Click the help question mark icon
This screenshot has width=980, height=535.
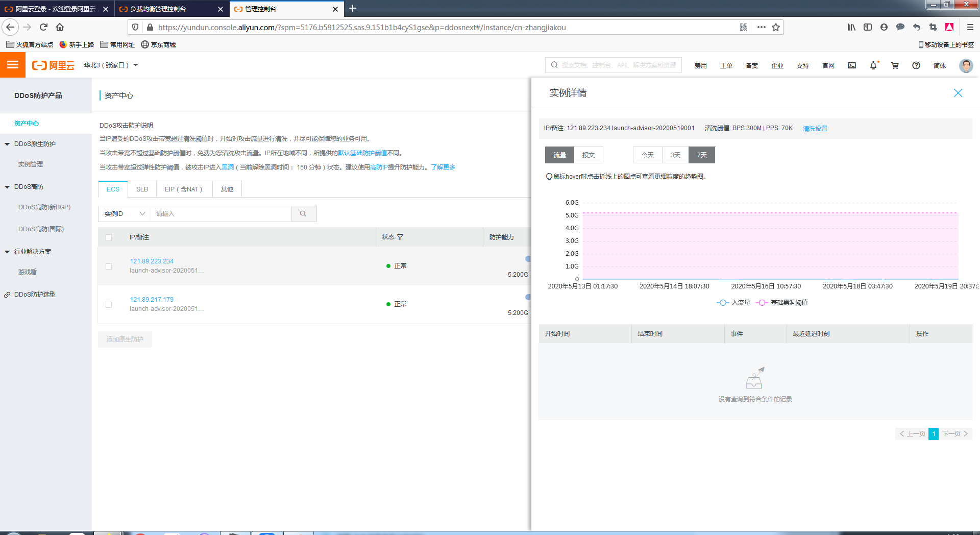916,65
